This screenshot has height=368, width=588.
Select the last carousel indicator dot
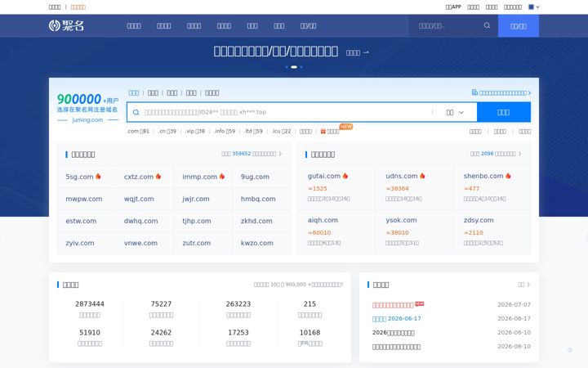tap(301, 67)
